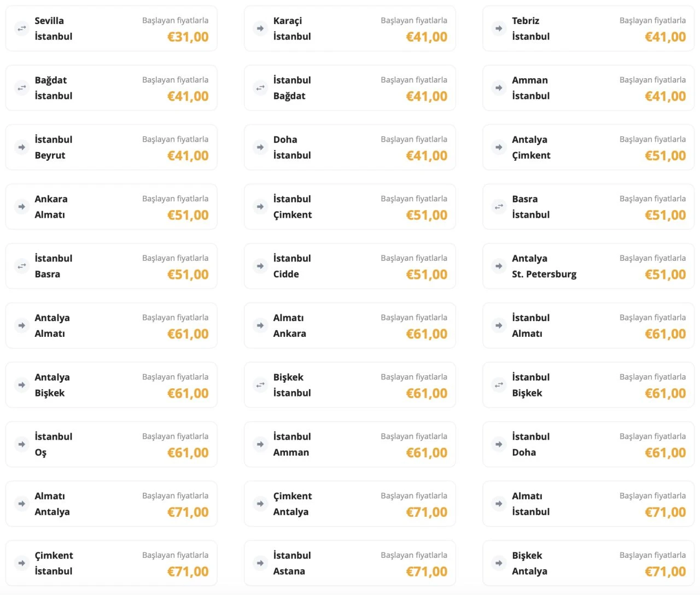Click €71,00 price for Bişkek–Antalya

[665, 571]
